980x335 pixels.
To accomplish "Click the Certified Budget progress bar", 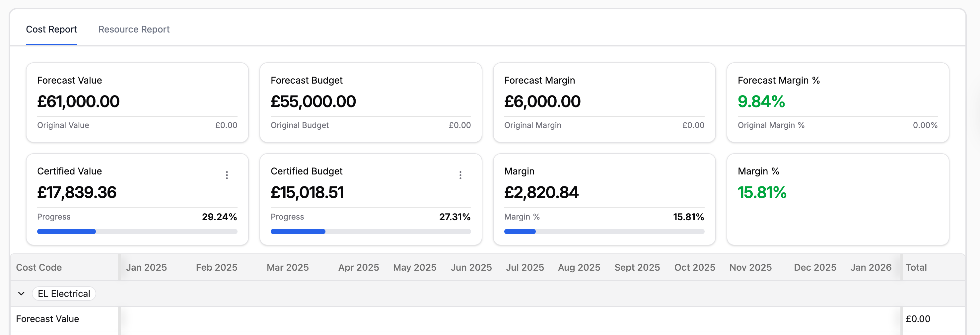I will tap(371, 232).
